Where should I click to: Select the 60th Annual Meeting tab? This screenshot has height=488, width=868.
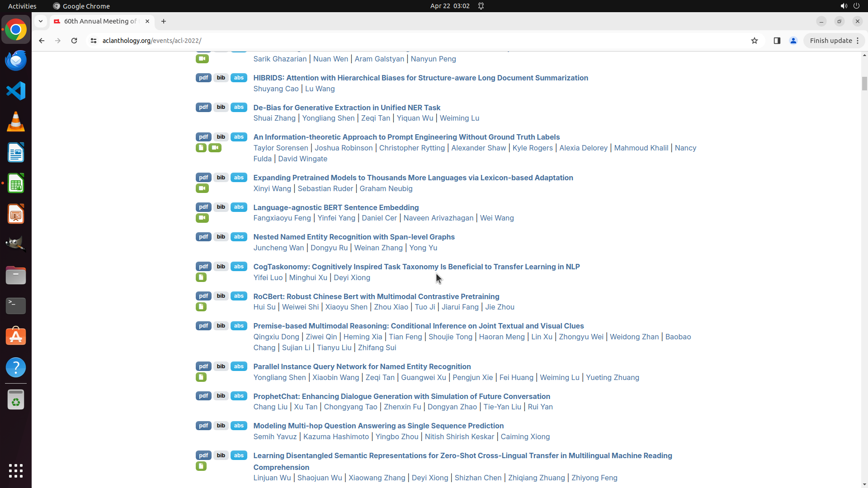pos(100,21)
